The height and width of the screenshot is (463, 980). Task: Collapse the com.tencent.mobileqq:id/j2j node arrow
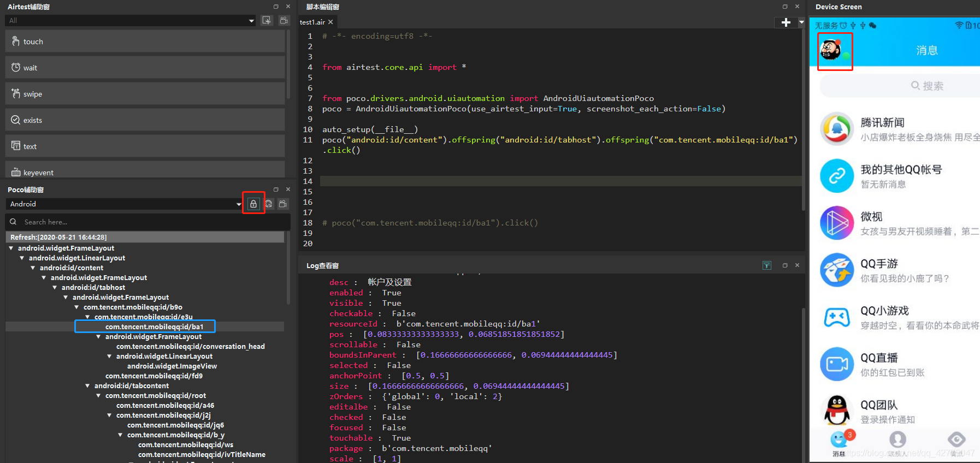[109, 415]
